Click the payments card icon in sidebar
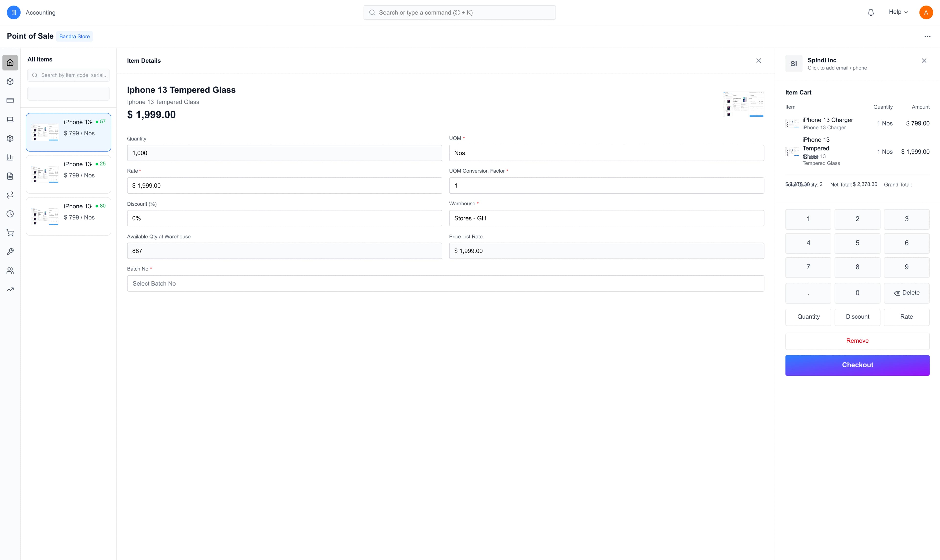The image size is (940, 560). tap(10, 100)
